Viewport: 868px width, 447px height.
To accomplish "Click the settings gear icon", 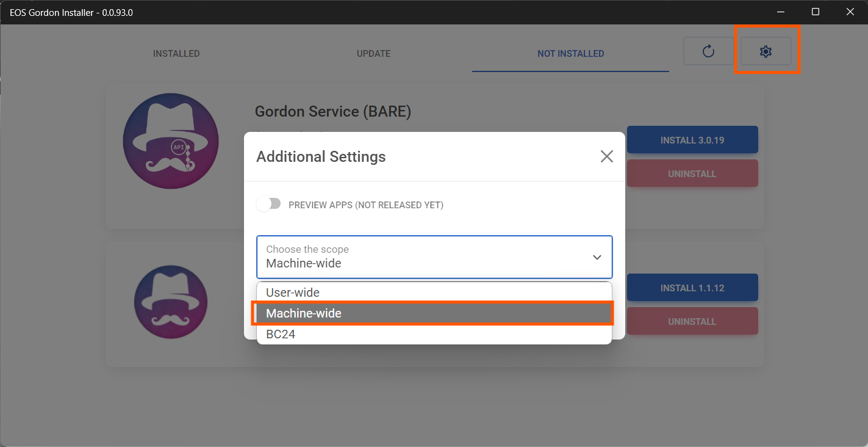I will (x=766, y=52).
